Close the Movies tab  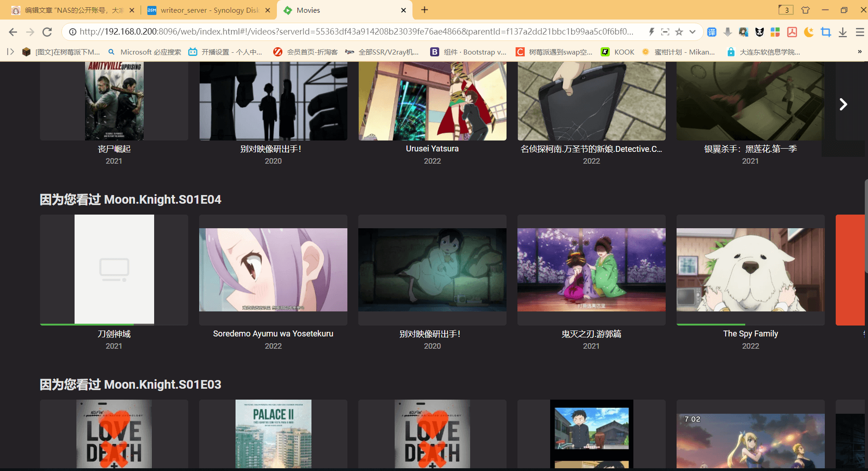point(403,10)
